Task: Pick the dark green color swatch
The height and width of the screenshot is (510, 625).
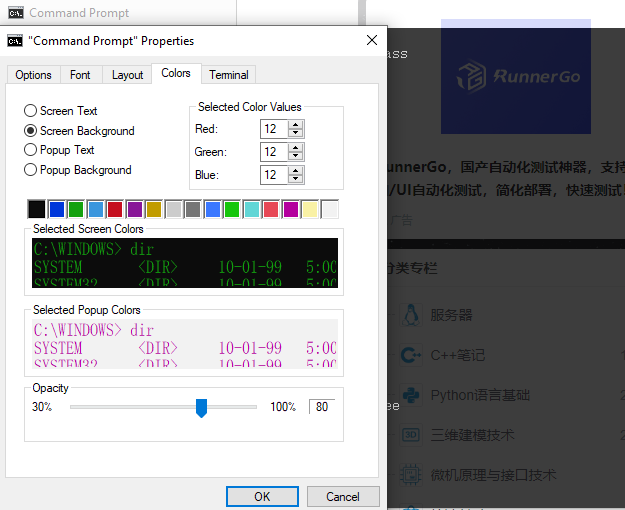Action: click(x=76, y=209)
